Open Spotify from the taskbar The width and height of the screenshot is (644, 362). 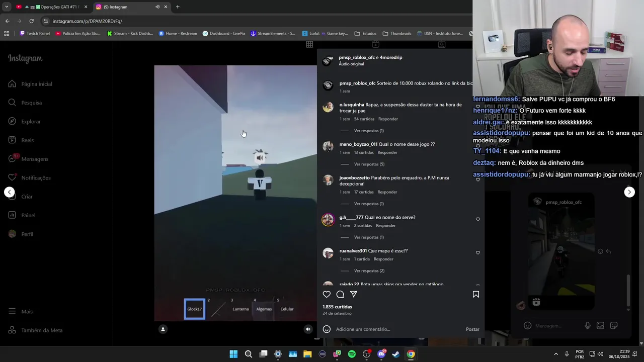pyautogui.click(x=352, y=354)
